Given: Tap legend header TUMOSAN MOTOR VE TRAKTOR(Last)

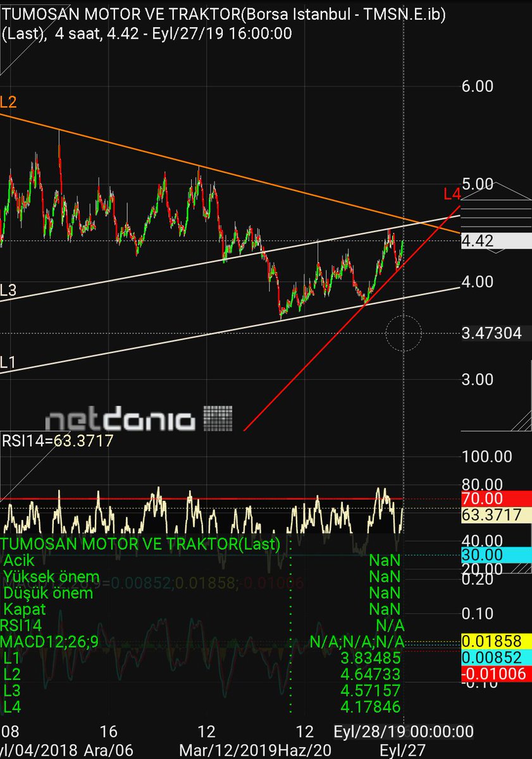Looking at the screenshot, I should (x=140, y=544).
